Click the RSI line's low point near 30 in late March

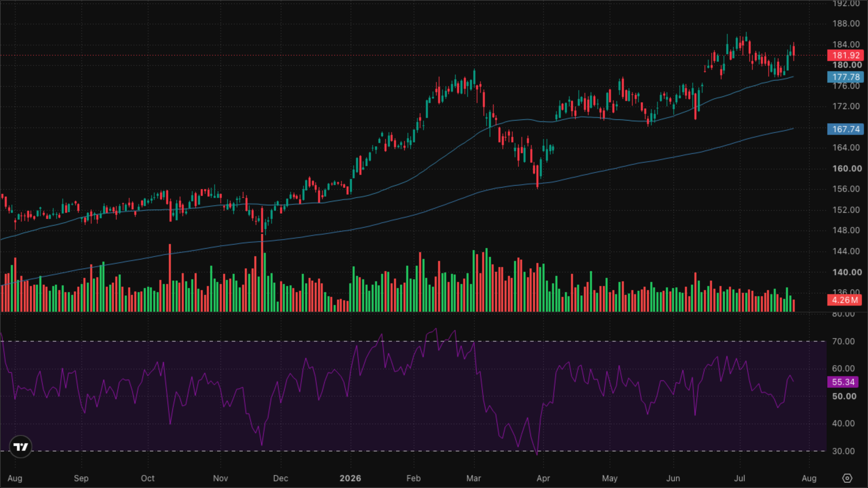[x=537, y=454]
